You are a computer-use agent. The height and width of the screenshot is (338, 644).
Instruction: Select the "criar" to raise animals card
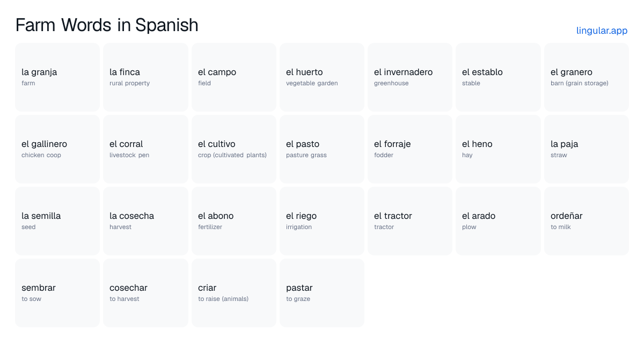tap(234, 293)
